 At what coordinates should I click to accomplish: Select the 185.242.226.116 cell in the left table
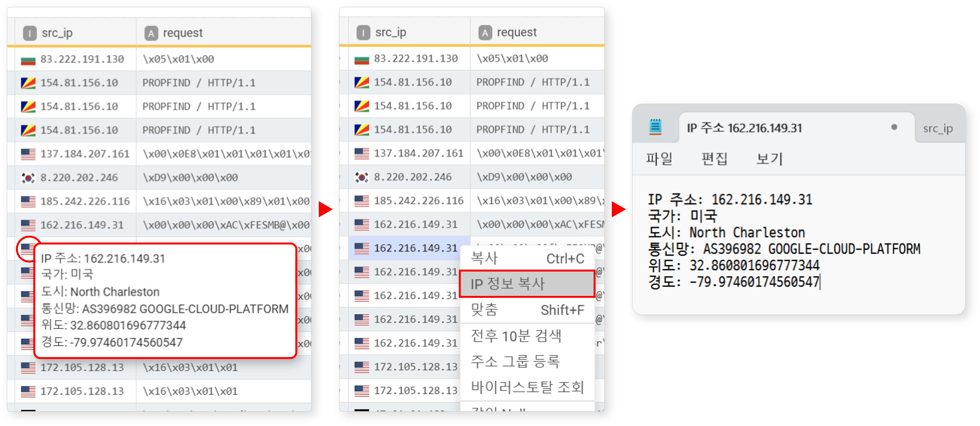coord(75,201)
